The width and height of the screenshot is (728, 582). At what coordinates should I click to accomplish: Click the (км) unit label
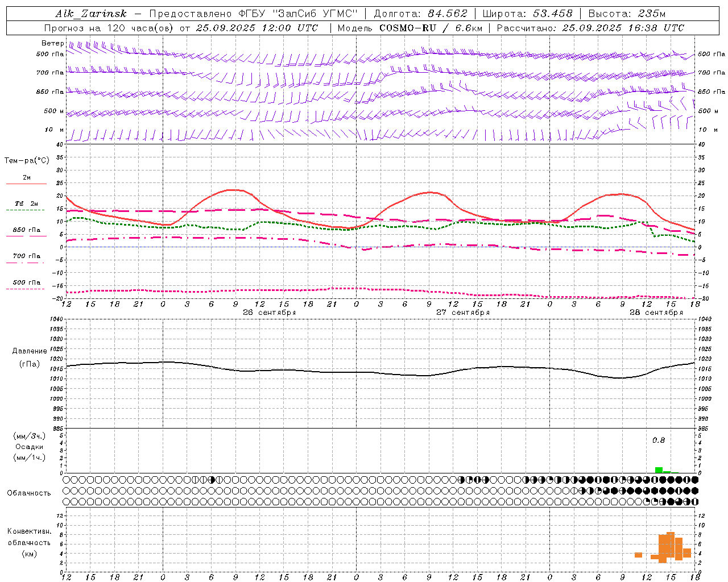coord(30,554)
